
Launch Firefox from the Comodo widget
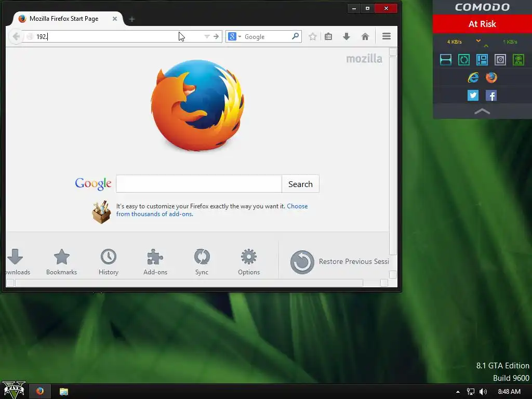(x=491, y=78)
